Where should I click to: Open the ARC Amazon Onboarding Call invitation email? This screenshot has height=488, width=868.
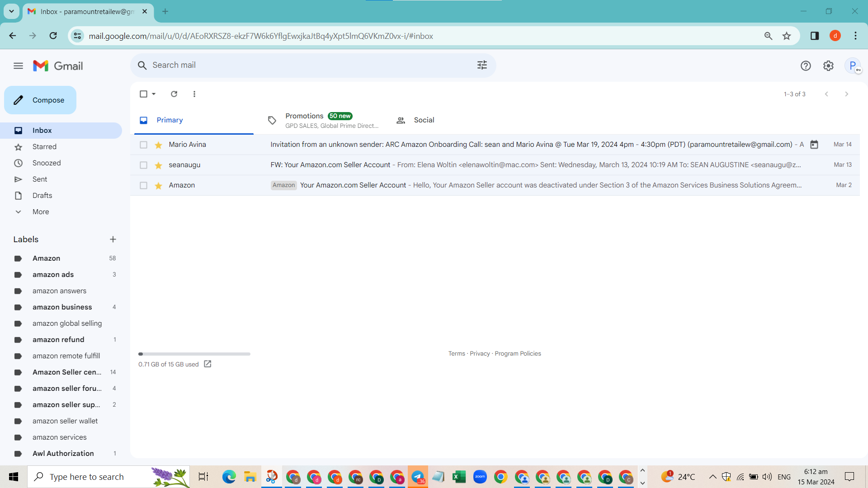click(495, 145)
